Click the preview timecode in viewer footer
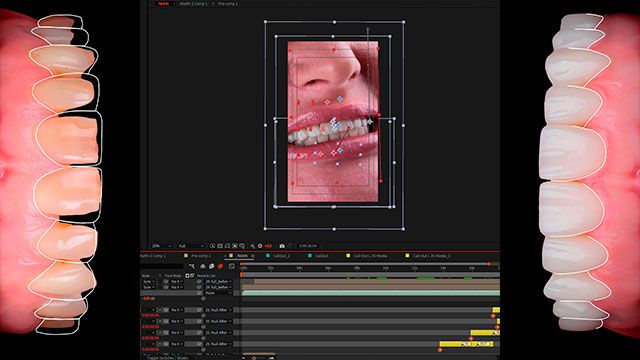Viewport: 640px width, 360px height. click(308, 246)
